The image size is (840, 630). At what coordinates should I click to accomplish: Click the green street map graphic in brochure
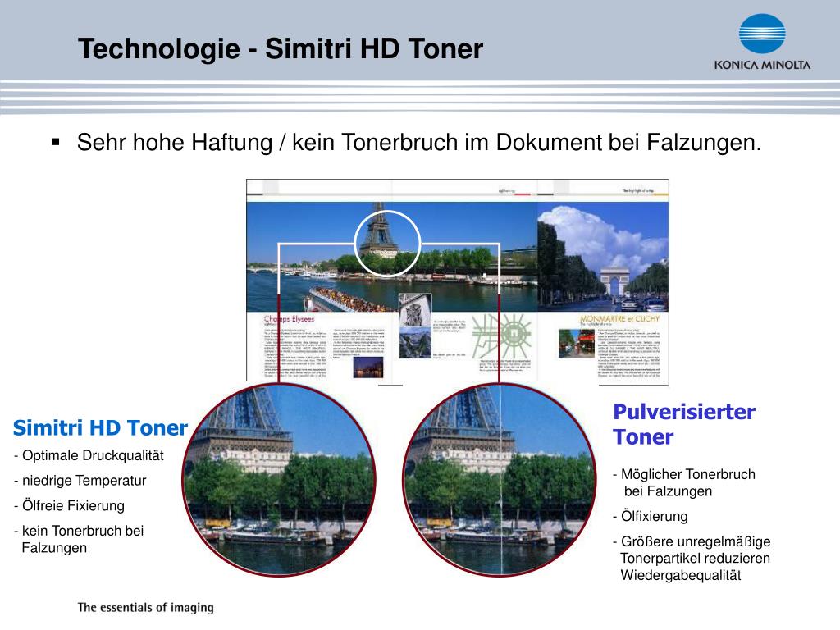click(x=502, y=336)
